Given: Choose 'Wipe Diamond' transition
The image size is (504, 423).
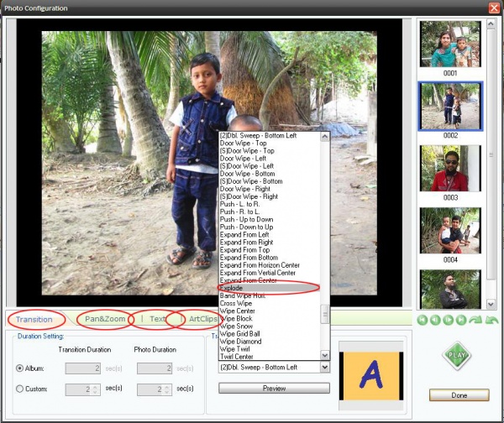Looking at the screenshot, I should click(x=270, y=342).
